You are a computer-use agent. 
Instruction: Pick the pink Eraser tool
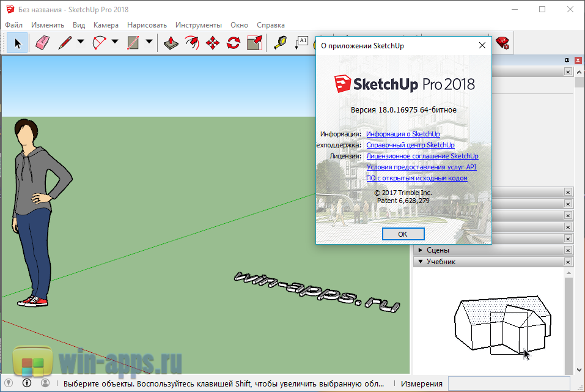[x=42, y=43]
